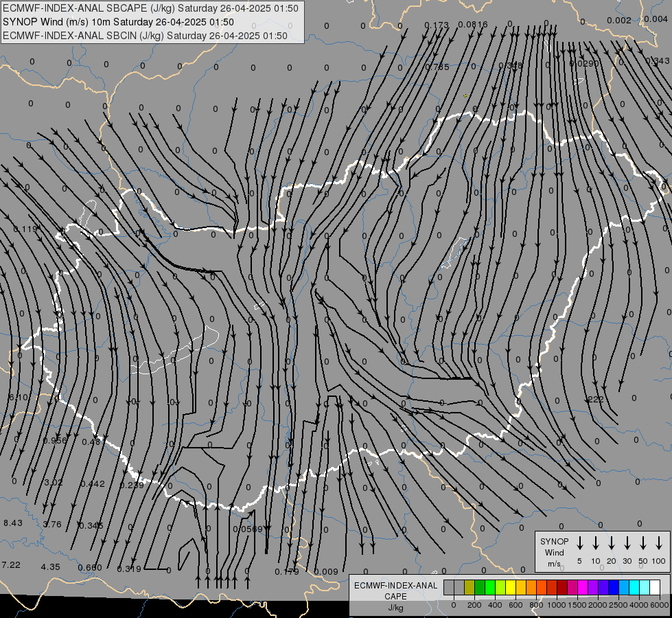
Task: Select the dark green CAPE legend swatch
Action: (x=480, y=588)
